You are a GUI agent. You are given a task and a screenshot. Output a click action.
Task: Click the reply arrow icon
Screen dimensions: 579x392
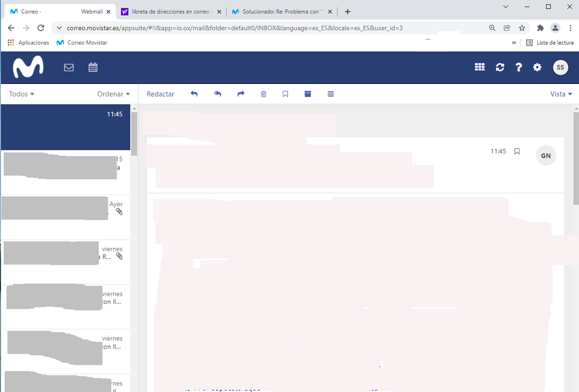[194, 94]
